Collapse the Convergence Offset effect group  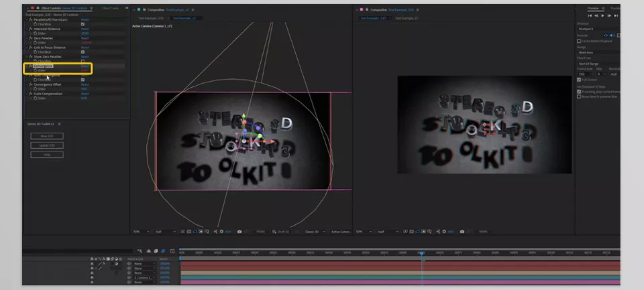27,84
